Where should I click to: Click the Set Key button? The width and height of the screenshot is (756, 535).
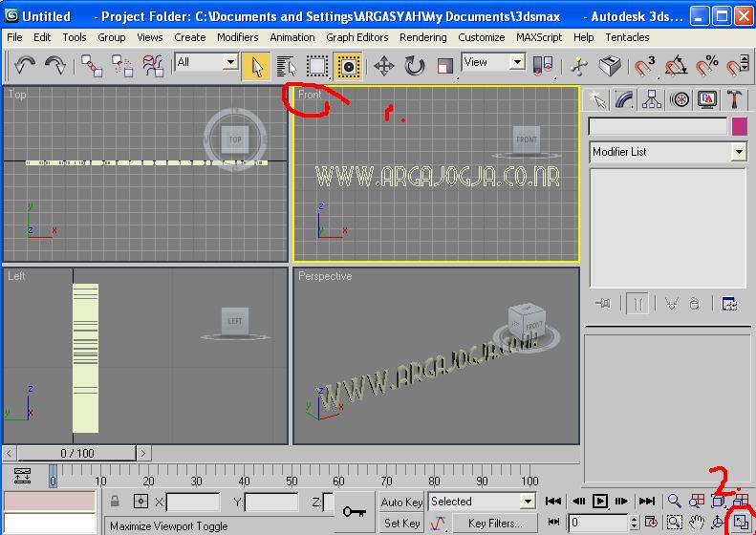[401, 524]
